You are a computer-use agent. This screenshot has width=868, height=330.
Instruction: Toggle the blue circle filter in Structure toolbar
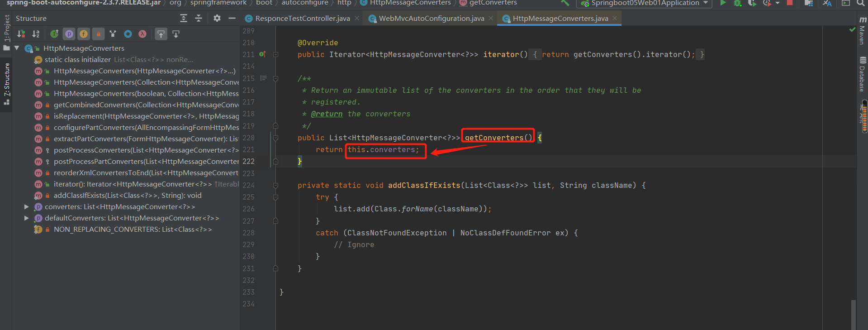coord(128,34)
